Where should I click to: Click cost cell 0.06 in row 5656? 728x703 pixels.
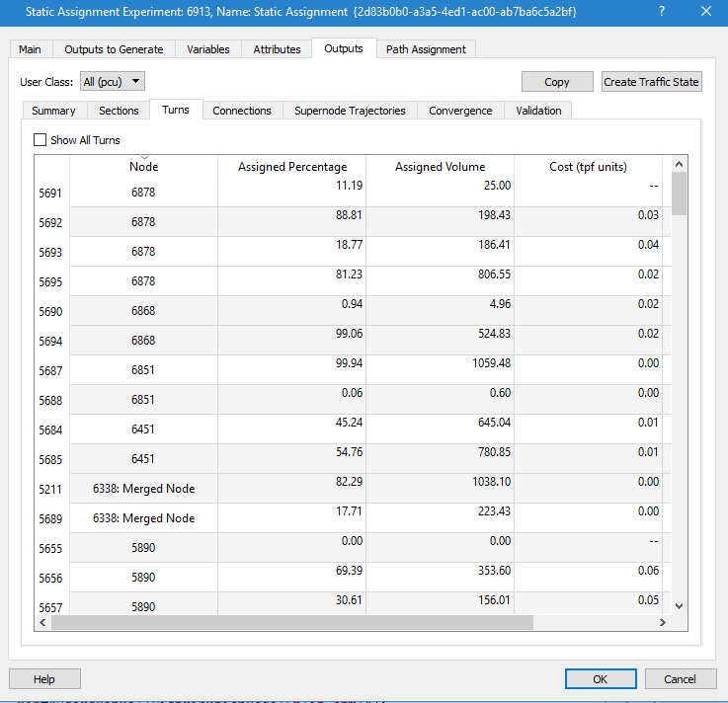coord(588,578)
